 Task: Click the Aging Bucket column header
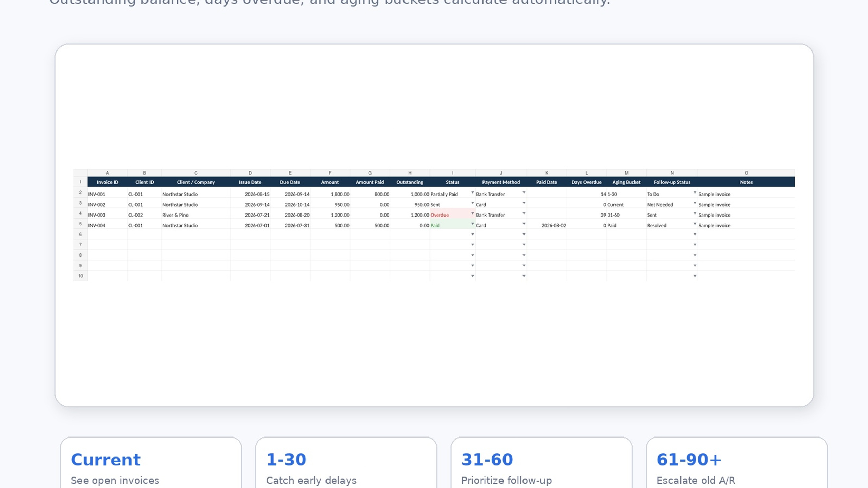coord(626,182)
